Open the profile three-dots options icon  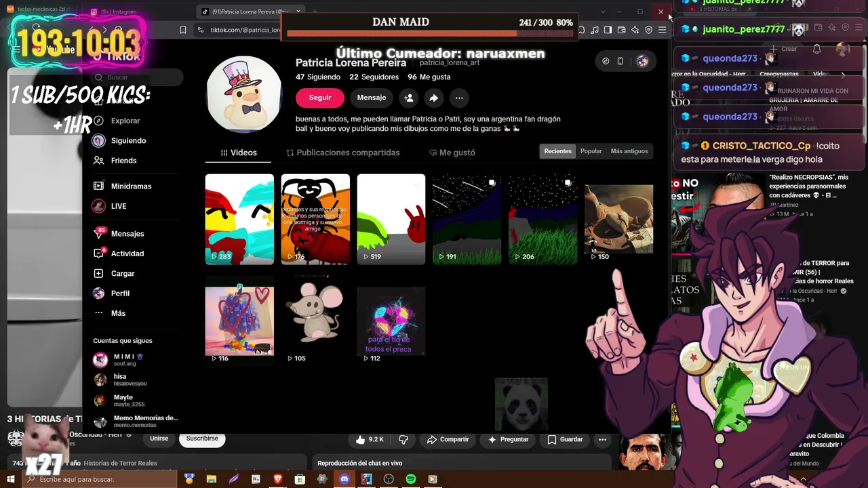(x=459, y=98)
